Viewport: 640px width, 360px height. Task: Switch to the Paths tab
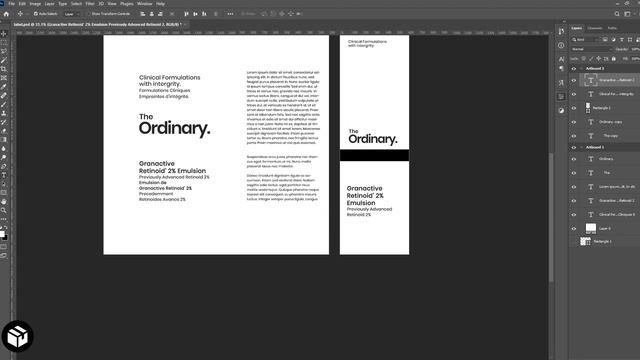(612, 28)
